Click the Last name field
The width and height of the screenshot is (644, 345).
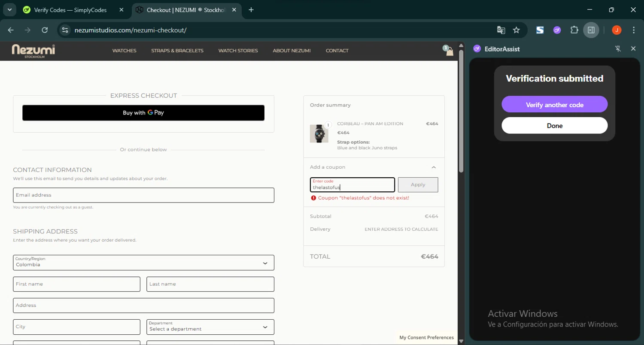point(210,284)
